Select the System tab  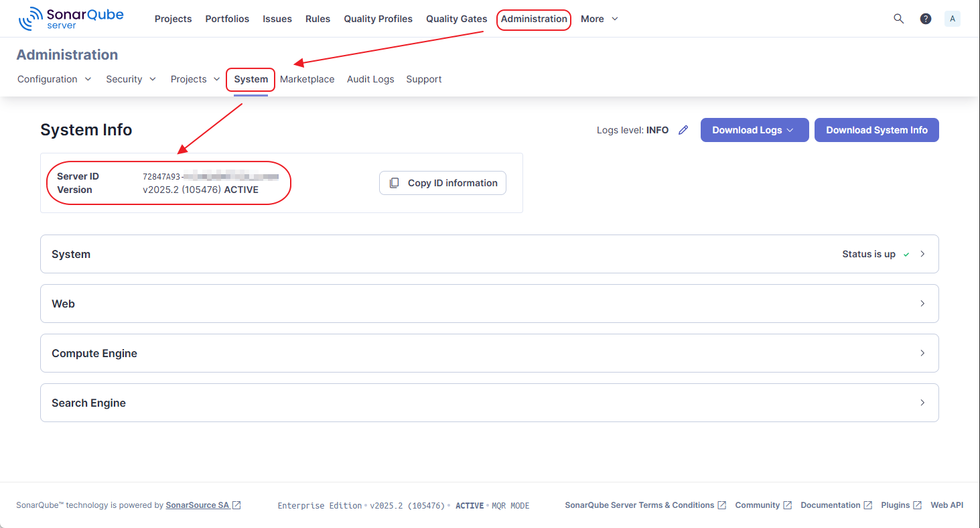point(251,79)
